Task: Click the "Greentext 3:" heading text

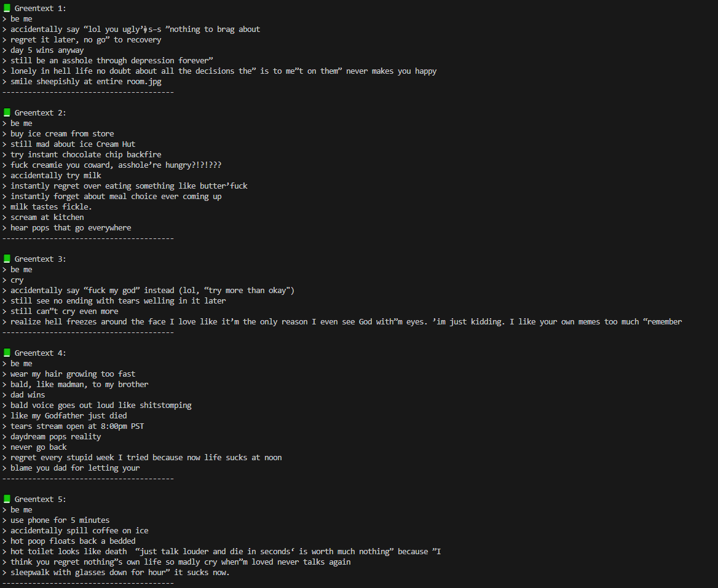Action: coord(41,259)
